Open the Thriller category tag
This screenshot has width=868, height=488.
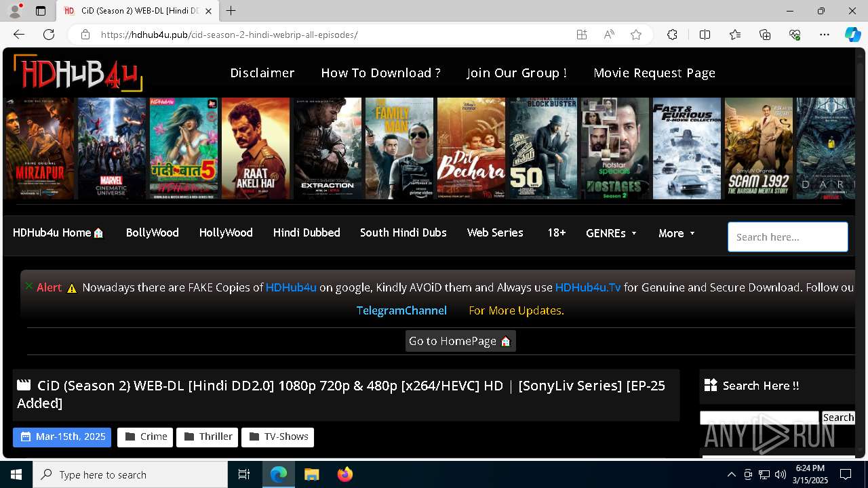click(207, 436)
